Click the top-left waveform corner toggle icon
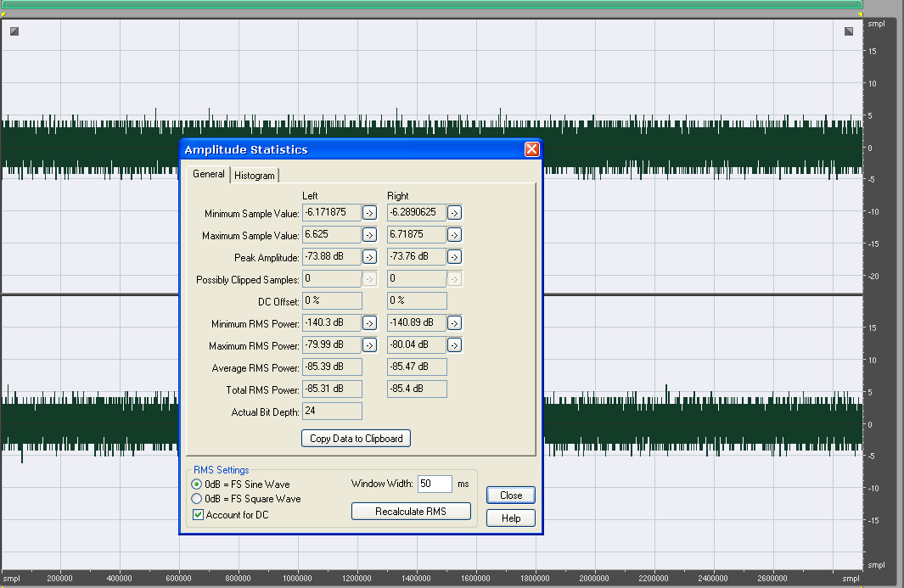This screenshot has height=588, width=904. pos(14,31)
